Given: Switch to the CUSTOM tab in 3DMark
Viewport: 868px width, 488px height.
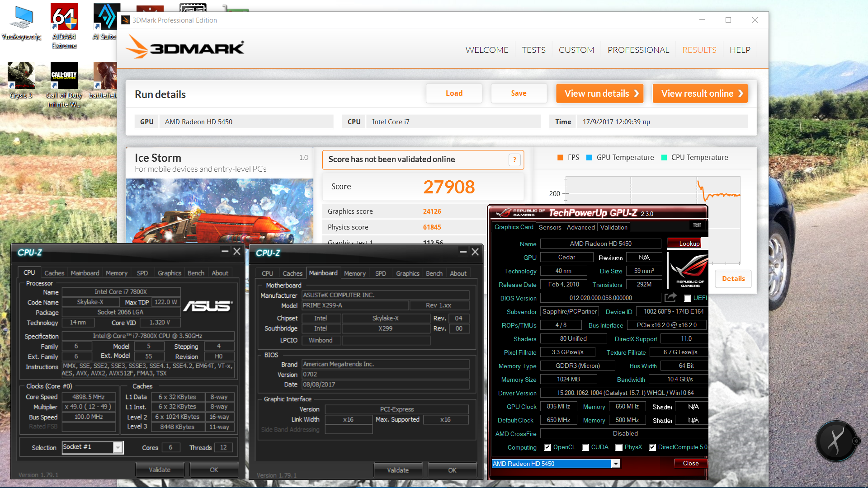Looking at the screenshot, I should click(576, 50).
